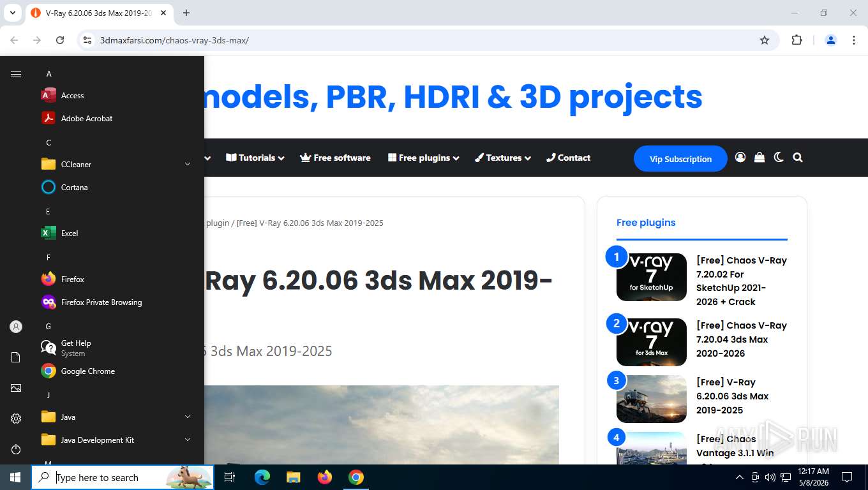Image resolution: width=868 pixels, height=490 pixels.
Task: Open V-Ray 6.20.06 3ds Max sidebar link
Action: (733, 396)
